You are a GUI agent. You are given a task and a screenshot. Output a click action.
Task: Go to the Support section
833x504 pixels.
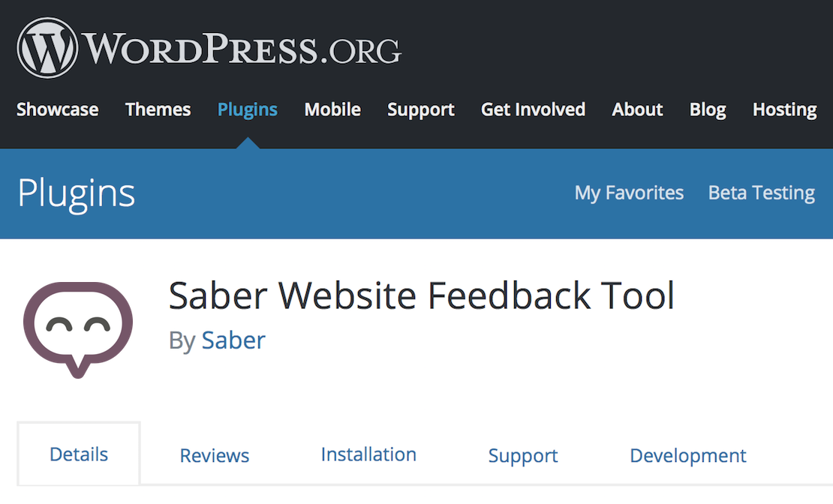pyautogui.click(x=421, y=109)
